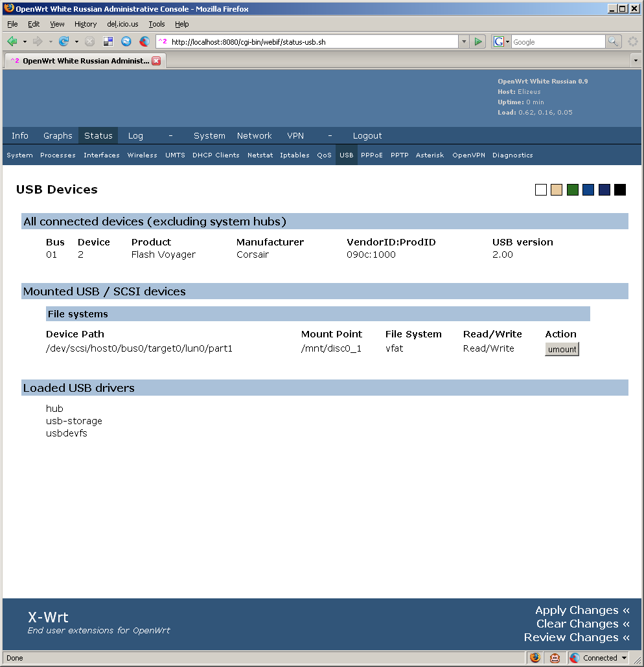644x667 pixels.
Task: Open the Processes status subpage
Action: pyautogui.click(x=58, y=155)
